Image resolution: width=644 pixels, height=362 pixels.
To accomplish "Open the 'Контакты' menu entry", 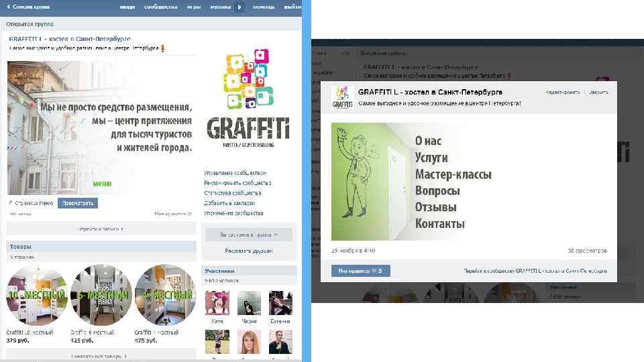I will coord(440,224).
